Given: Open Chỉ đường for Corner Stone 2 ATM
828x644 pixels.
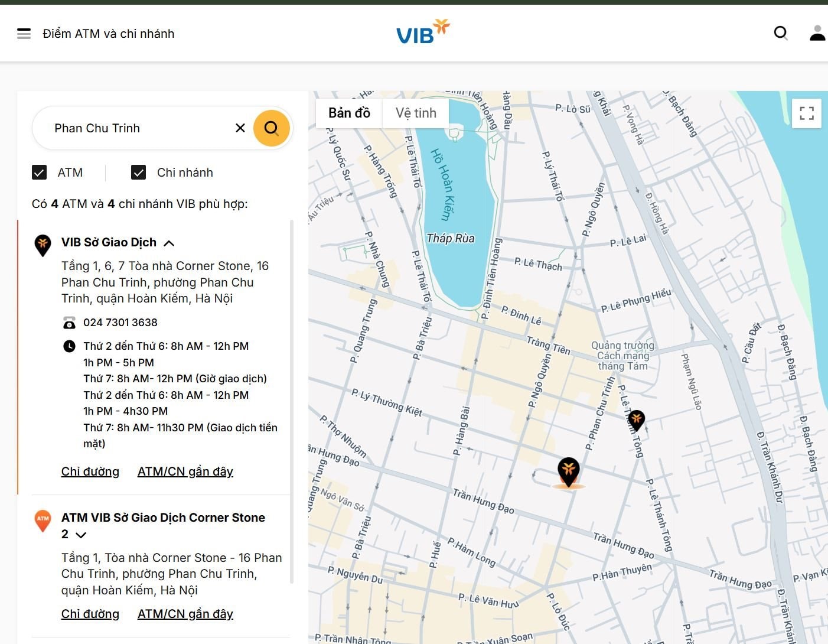Looking at the screenshot, I should tap(90, 614).
